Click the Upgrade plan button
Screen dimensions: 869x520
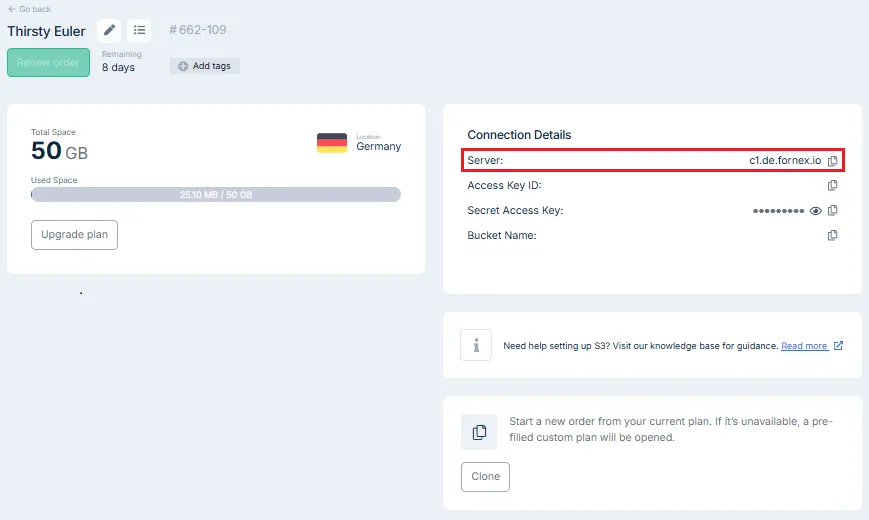(x=74, y=235)
